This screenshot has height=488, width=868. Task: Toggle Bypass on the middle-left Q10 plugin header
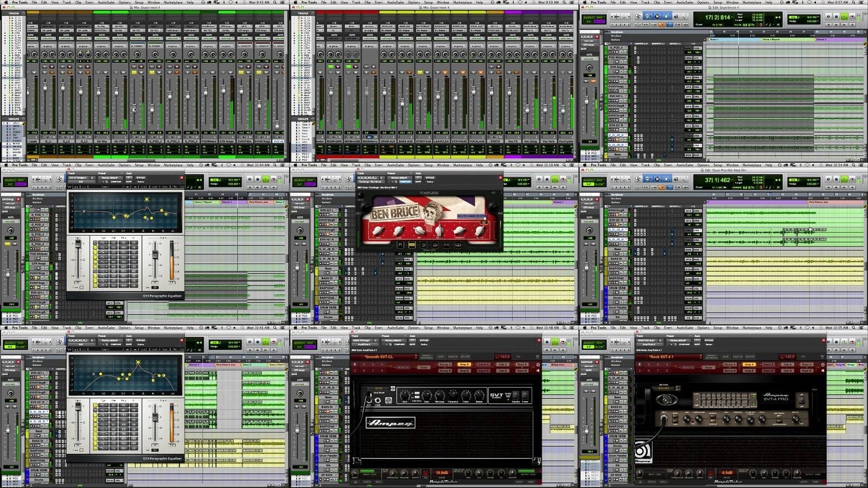pos(141,178)
